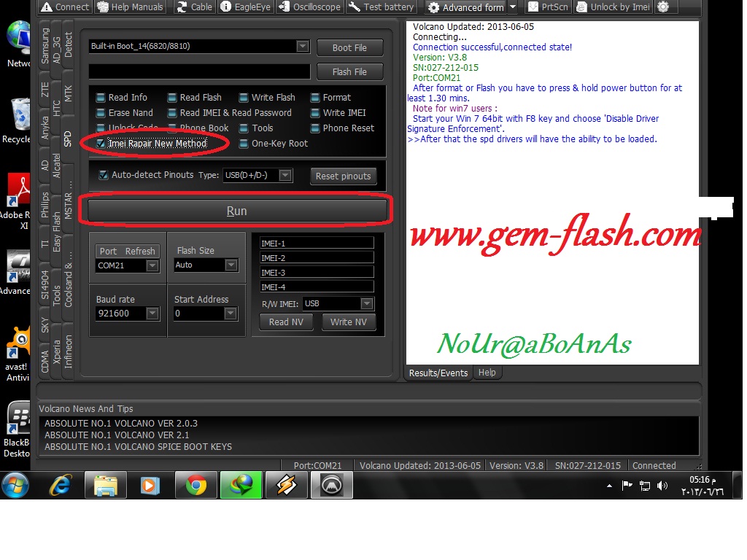747x560 pixels.
Task: Switch to the Easy Flash tab
Action: point(56,232)
